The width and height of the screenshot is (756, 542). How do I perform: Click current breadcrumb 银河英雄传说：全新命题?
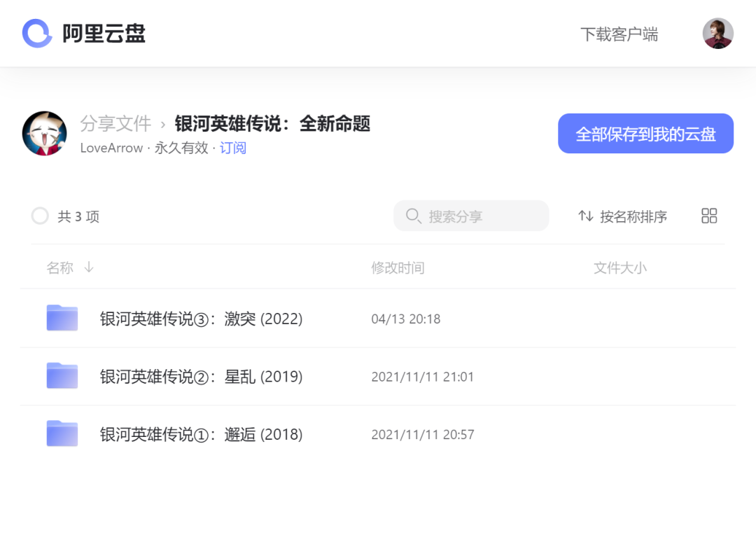tap(272, 123)
